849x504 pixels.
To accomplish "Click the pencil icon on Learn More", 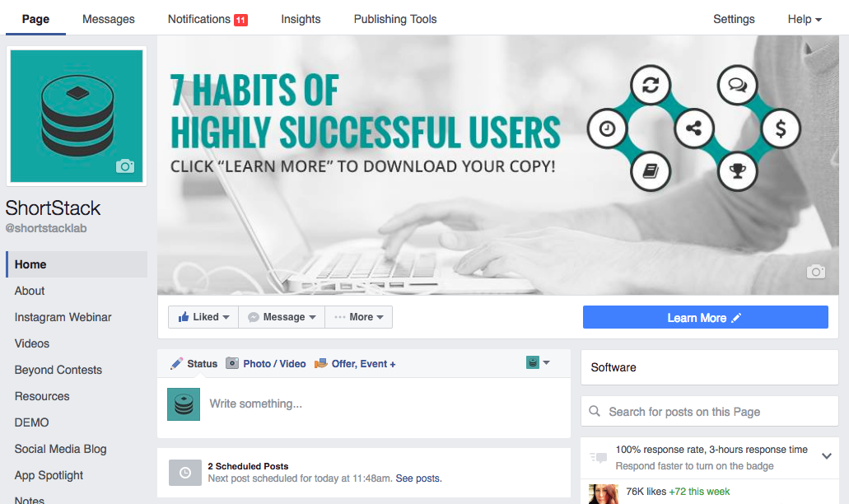I will coord(736,319).
